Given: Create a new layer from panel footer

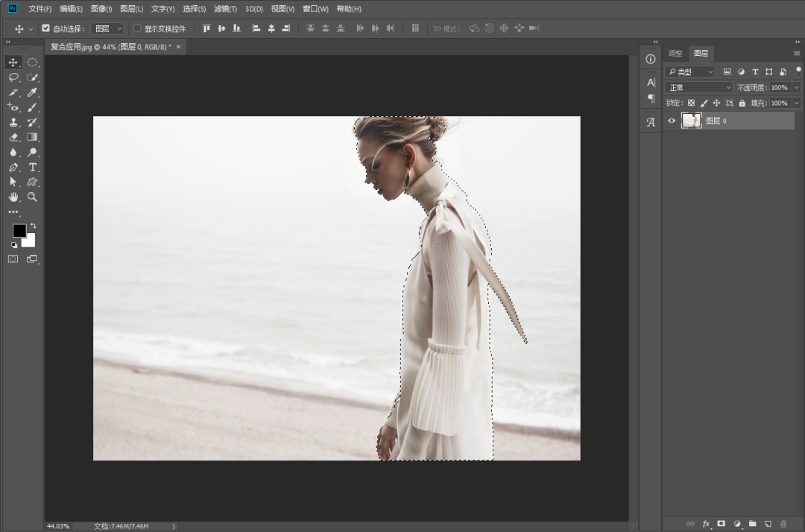Looking at the screenshot, I should point(768,524).
